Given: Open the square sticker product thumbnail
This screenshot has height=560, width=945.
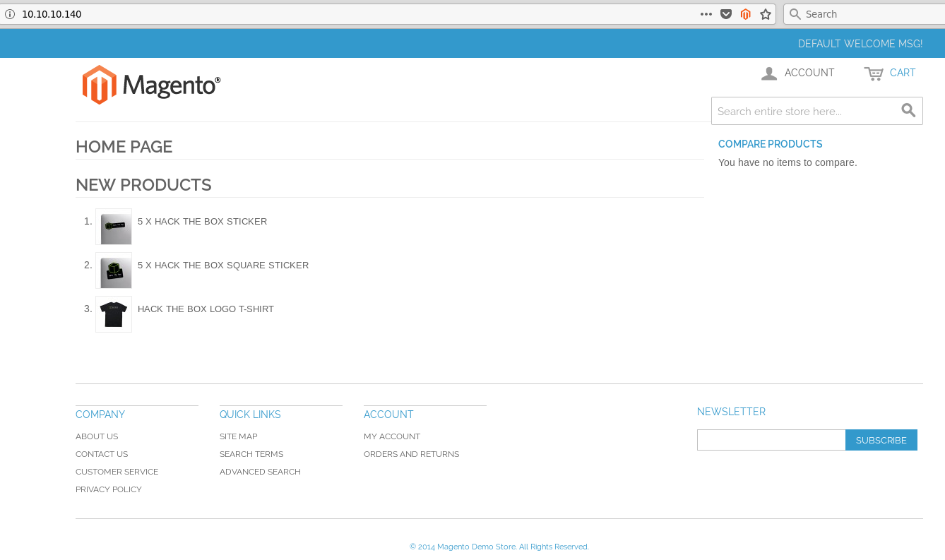Looking at the screenshot, I should (x=114, y=270).
